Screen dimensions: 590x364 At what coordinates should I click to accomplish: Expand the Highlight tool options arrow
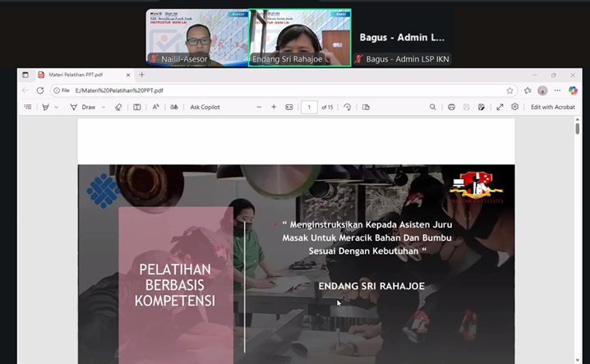(x=57, y=107)
